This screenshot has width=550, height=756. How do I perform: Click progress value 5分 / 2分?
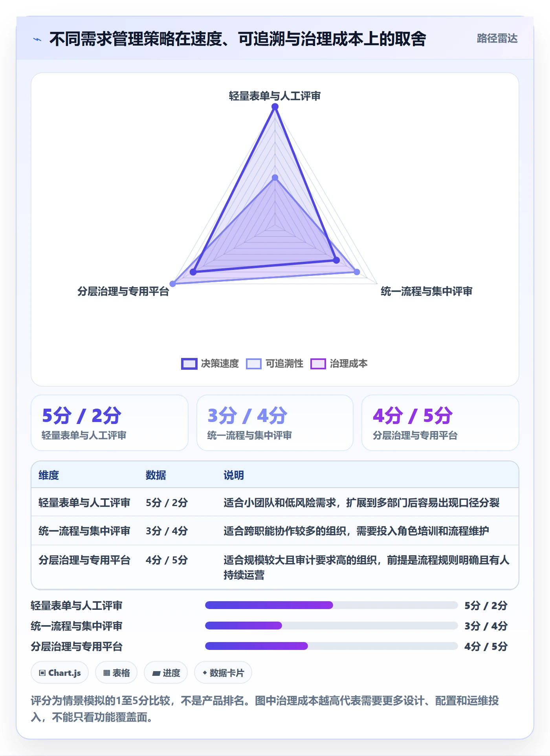(x=486, y=606)
